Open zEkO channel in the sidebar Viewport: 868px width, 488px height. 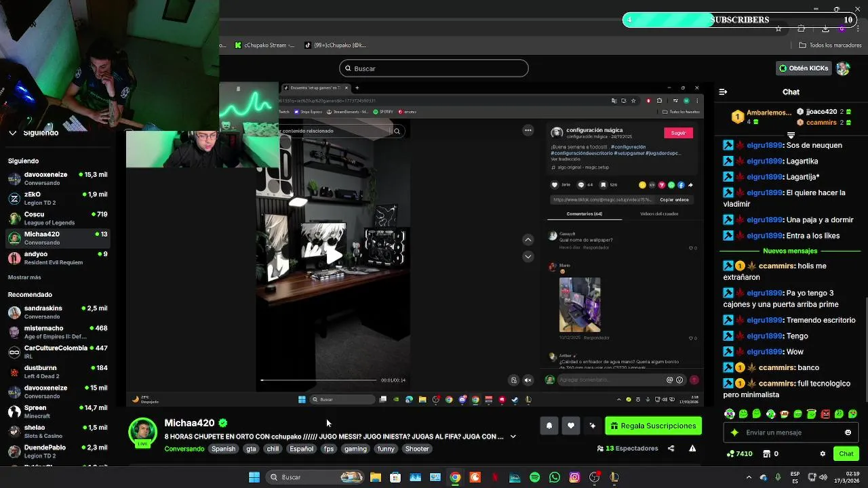58,199
